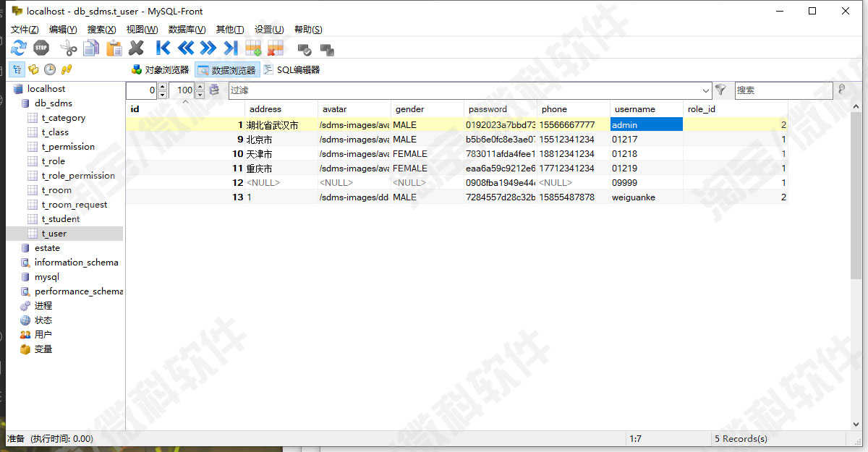Open the 帮助(S) menu

[308, 29]
